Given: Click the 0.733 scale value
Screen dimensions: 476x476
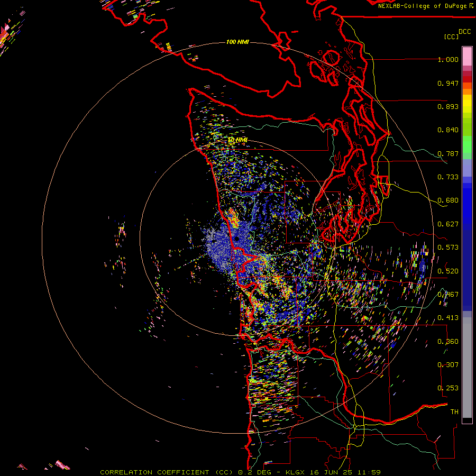Looking at the screenshot, I should tap(448, 177).
